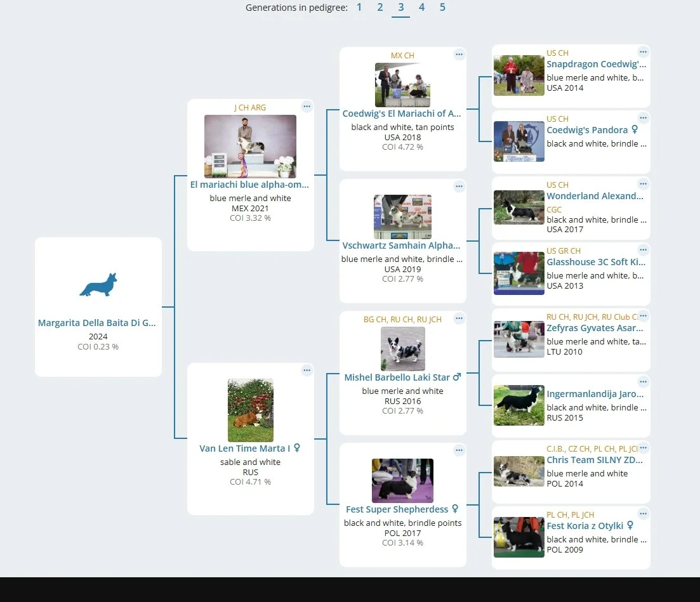Open more options on Van Len Time Marta I card
Image resolution: width=700 pixels, height=602 pixels.
pos(307,370)
